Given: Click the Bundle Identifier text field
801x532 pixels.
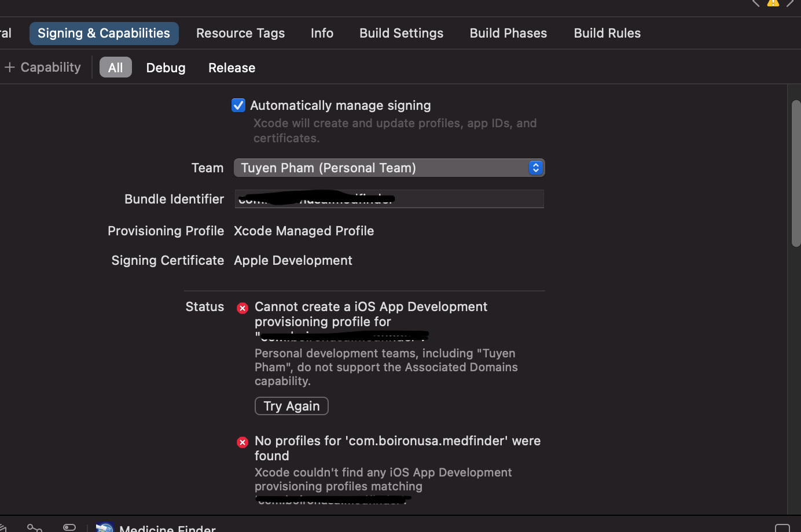Looking at the screenshot, I should pyautogui.click(x=469, y=199).
